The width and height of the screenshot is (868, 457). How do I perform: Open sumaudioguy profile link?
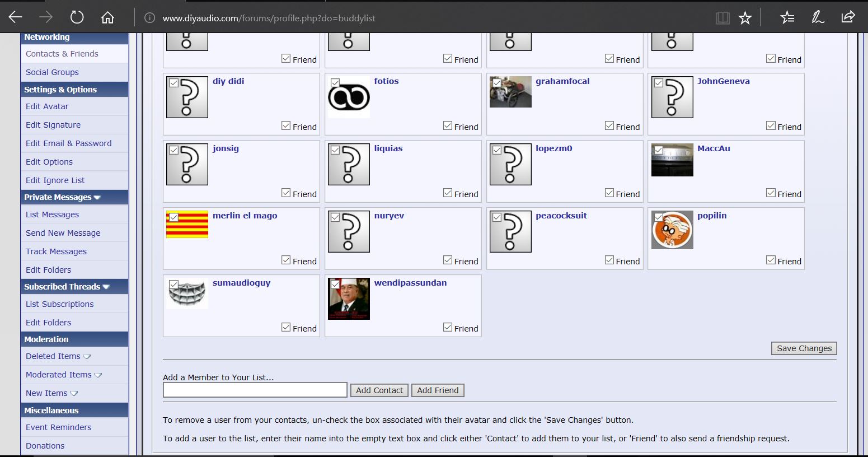[x=241, y=283]
